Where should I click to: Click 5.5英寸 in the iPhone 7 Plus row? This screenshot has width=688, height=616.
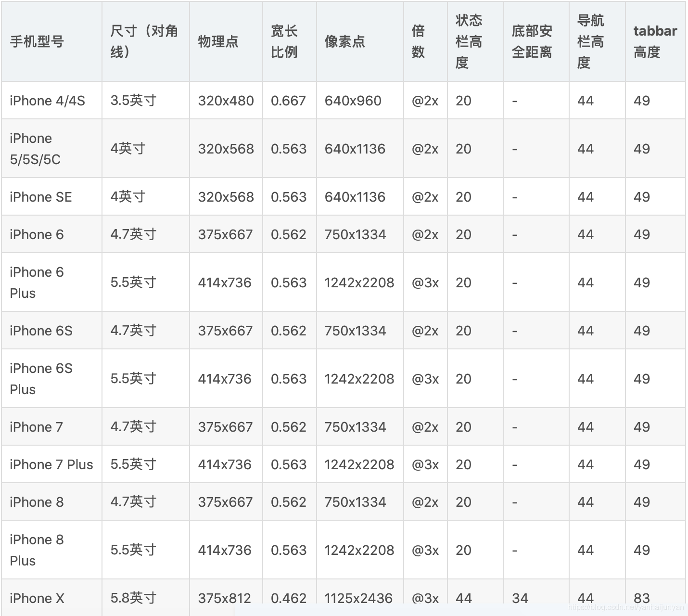click(133, 464)
